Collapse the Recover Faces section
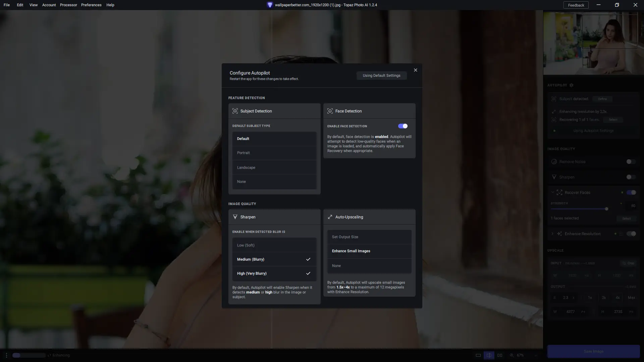Image resolution: width=644 pixels, height=362 pixels. point(552,192)
